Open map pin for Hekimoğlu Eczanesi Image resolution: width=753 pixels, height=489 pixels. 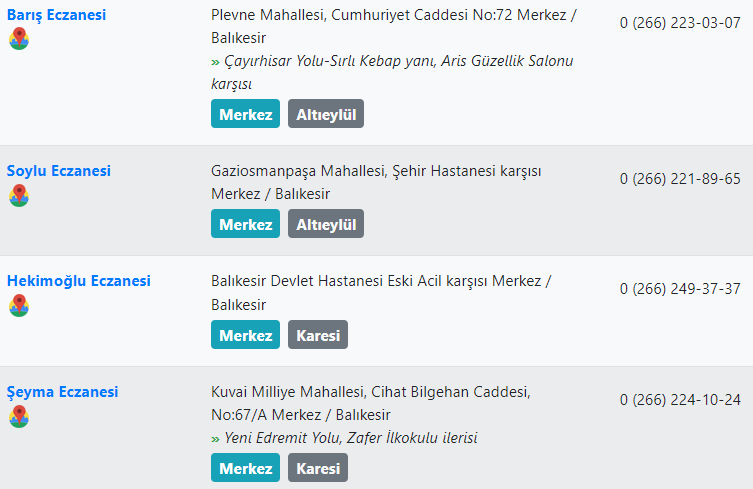(19, 306)
